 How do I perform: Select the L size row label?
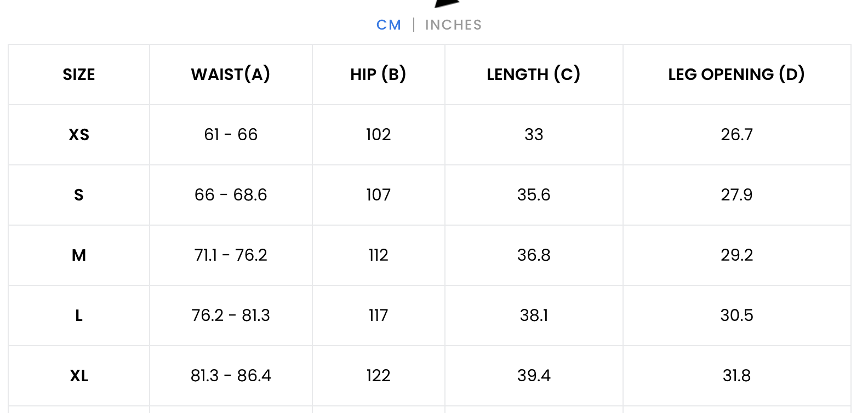pos(79,316)
